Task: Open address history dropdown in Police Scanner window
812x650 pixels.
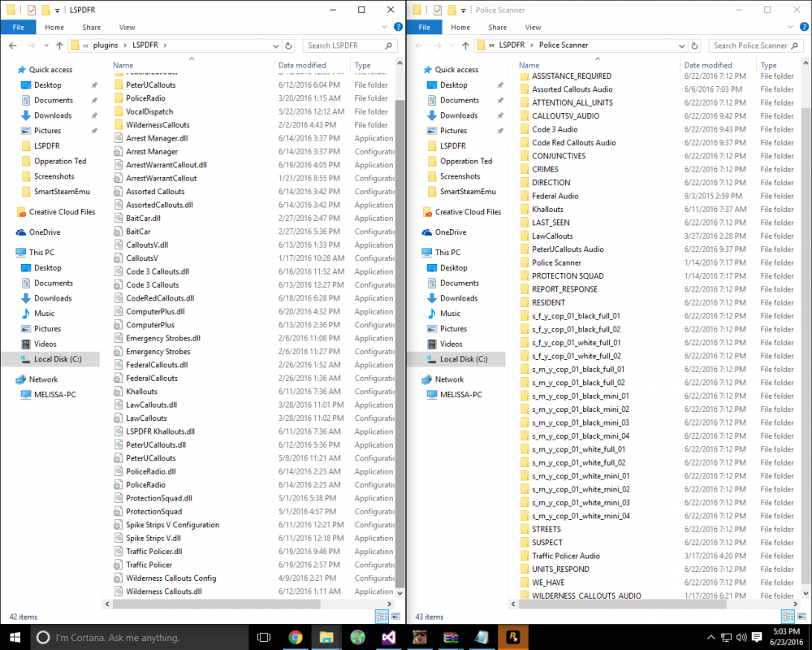Action: point(681,45)
